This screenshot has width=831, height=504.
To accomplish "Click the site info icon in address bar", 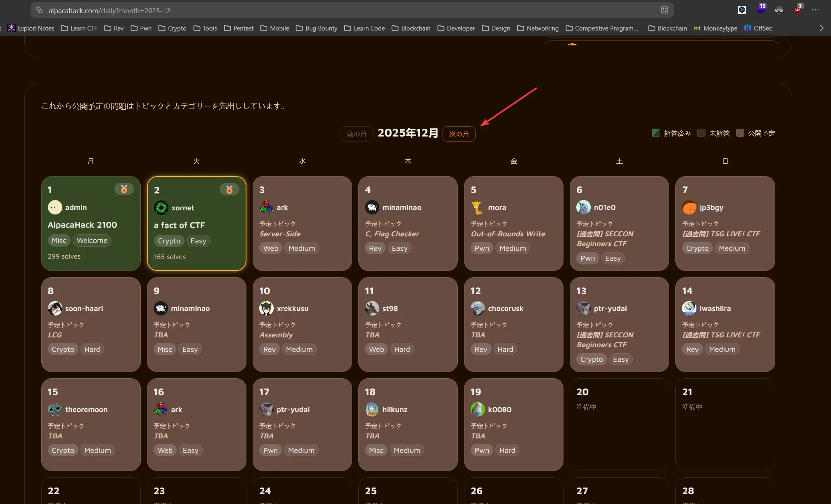I will pos(39,10).
